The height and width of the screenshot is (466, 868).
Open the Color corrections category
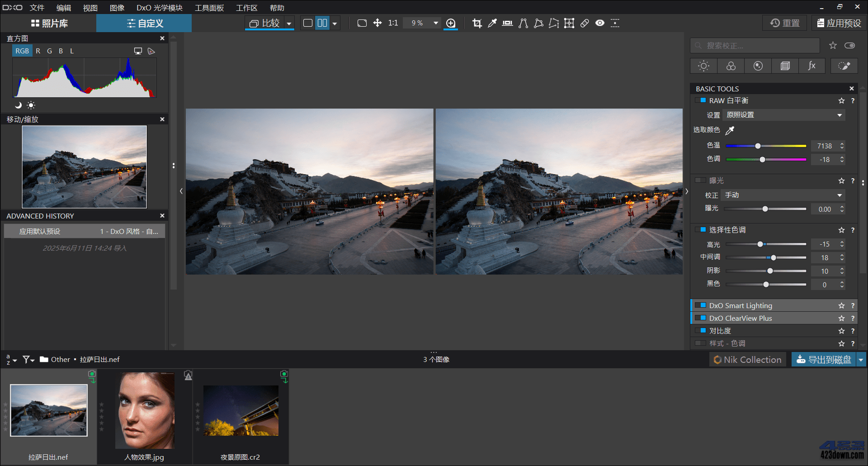[731, 66]
